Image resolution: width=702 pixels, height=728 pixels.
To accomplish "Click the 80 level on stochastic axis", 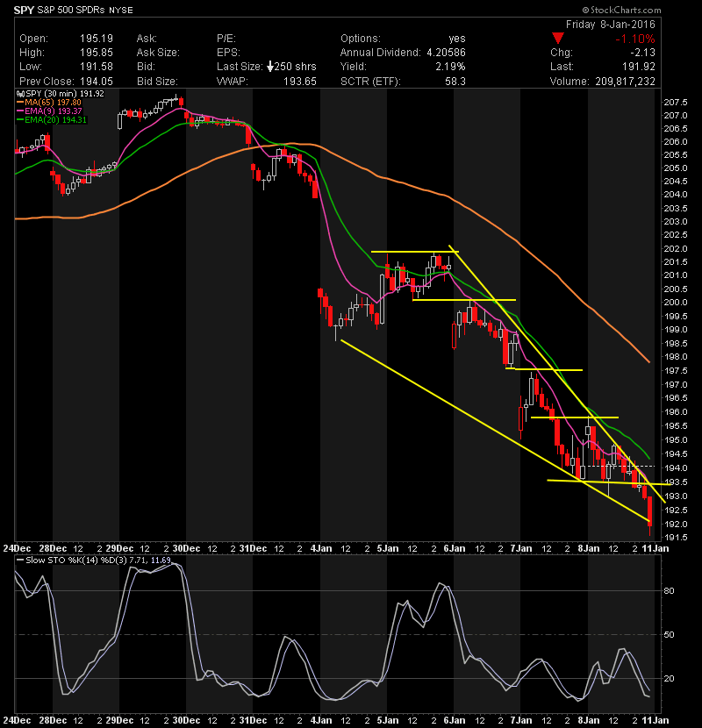I will point(669,591).
